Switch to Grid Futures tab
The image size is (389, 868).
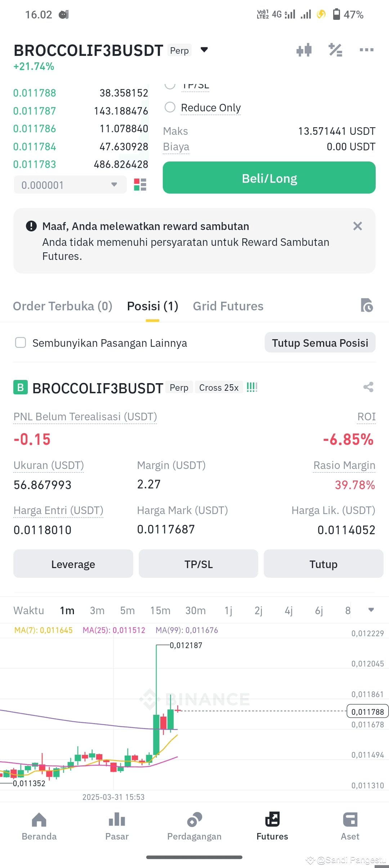click(x=228, y=306)
